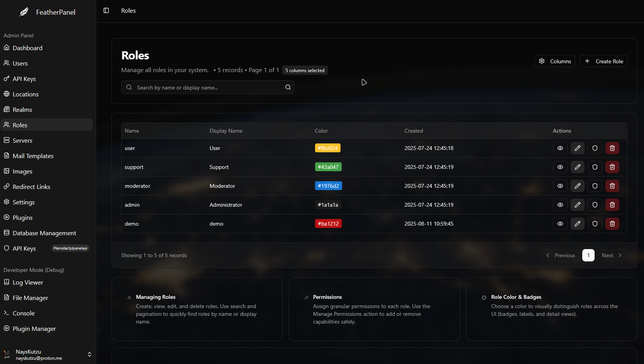The image size is (644, 364).
Task: Open permissions shield for the moderator role
Action: coord(595,186)
